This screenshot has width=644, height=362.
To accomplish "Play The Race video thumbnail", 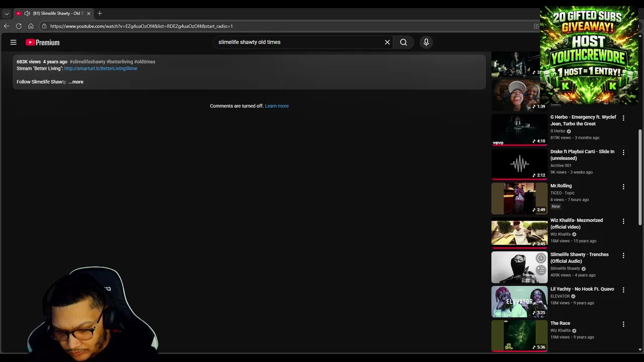I will pos(519,336).
